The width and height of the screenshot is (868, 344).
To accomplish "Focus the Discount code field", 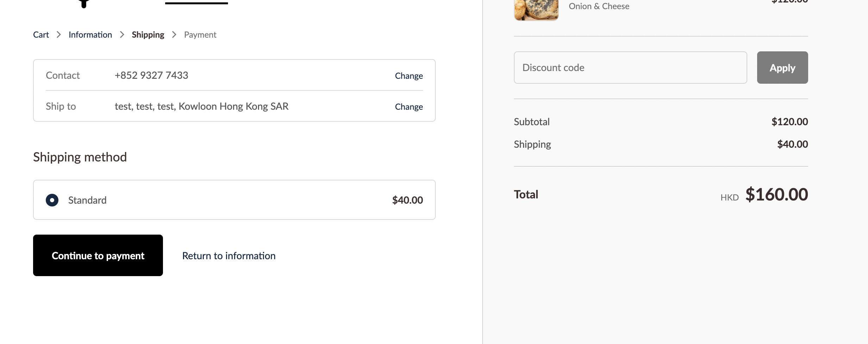I will pos(630,68).
